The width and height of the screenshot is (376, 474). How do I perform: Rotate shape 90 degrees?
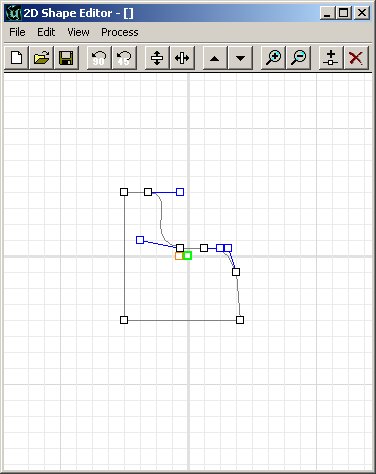pos(99,58)
